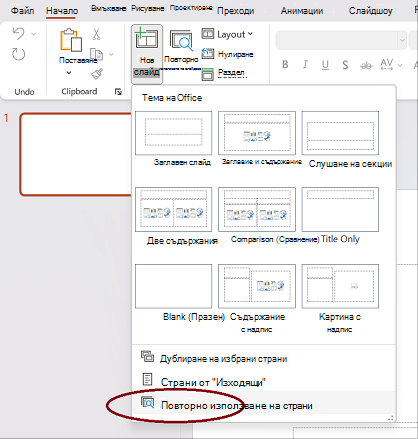Switch to the Анимации tab
Screen dimensions: 418x439
(x=302, y=11)
